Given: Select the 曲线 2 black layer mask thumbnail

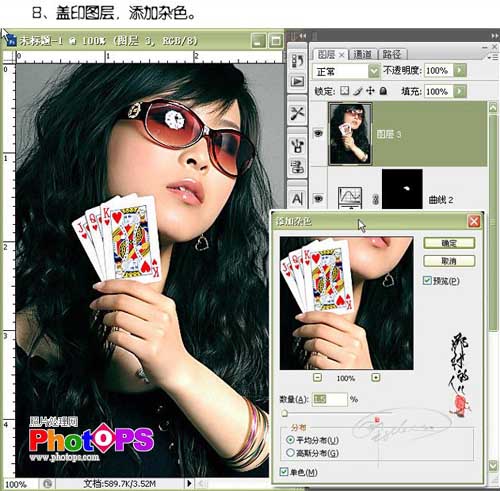Looking at the screenshot, I should pos(402,189).
